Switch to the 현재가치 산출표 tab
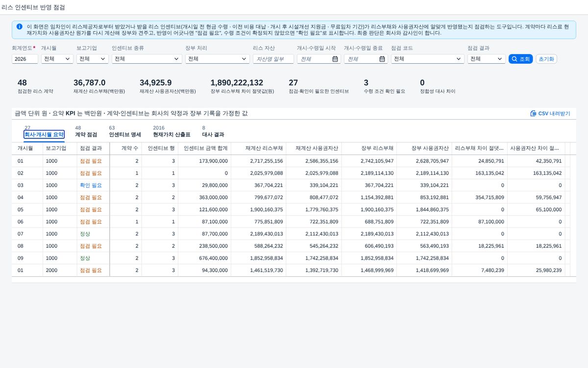The image size is (588, 368). pyautogui.click(x=171, y=134)
